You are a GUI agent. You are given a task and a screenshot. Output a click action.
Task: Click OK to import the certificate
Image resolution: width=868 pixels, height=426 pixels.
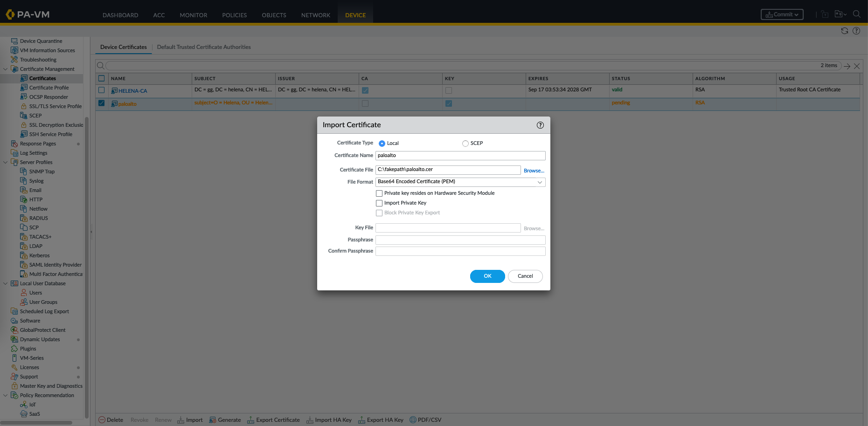pos(487,276)
